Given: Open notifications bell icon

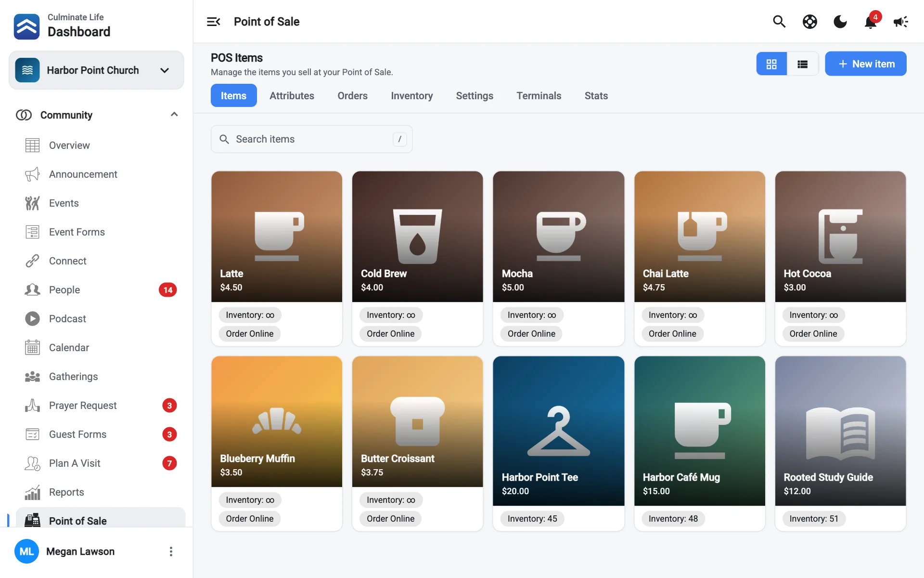Looking at the screenshot, I should coord(870,22).
